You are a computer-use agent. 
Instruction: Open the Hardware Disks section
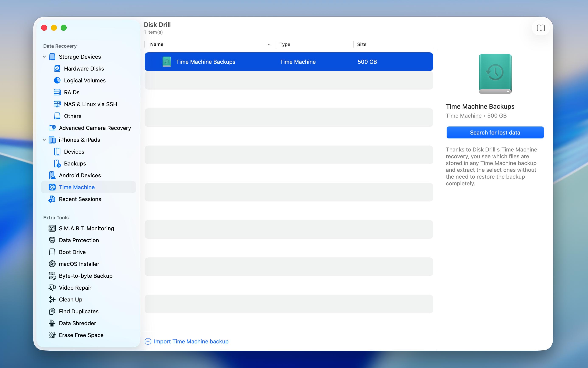pos(88,69)
